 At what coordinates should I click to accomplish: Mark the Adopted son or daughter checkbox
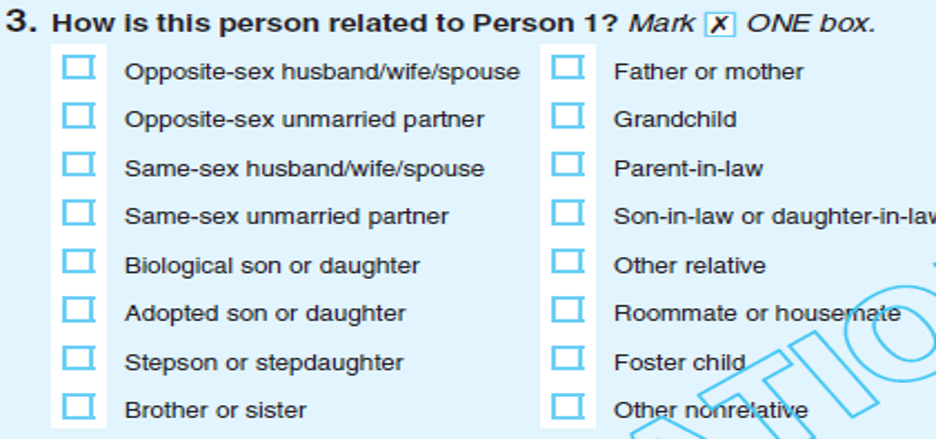(78, 310)
